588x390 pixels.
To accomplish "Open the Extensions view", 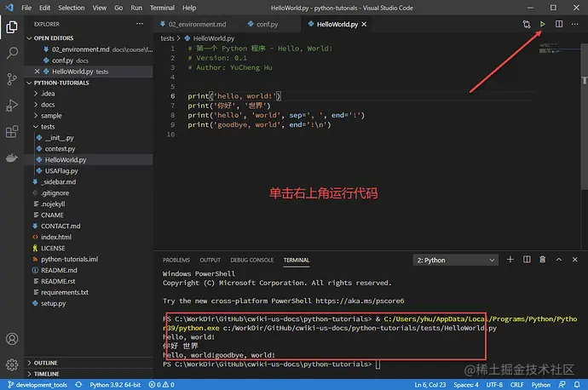I will point(12,131).
